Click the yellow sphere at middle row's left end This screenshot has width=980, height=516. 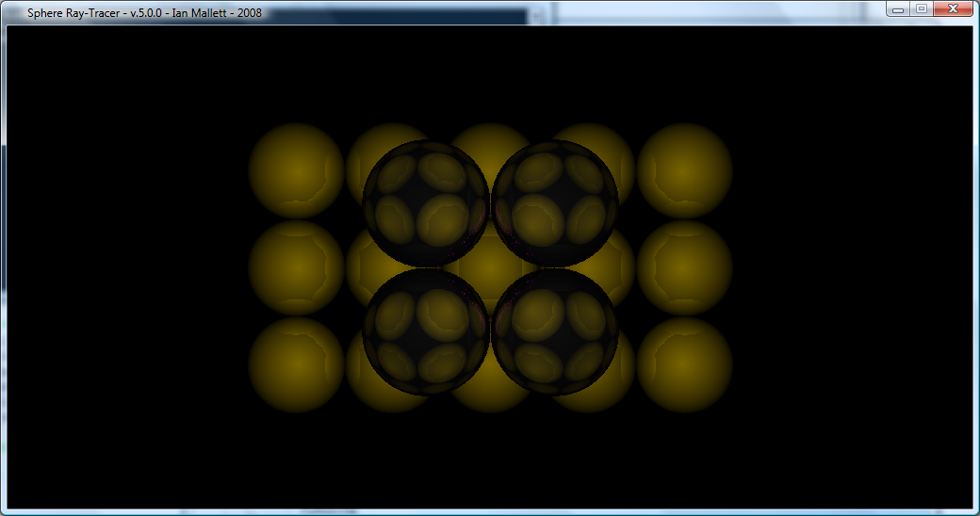(x=296, y=267)
